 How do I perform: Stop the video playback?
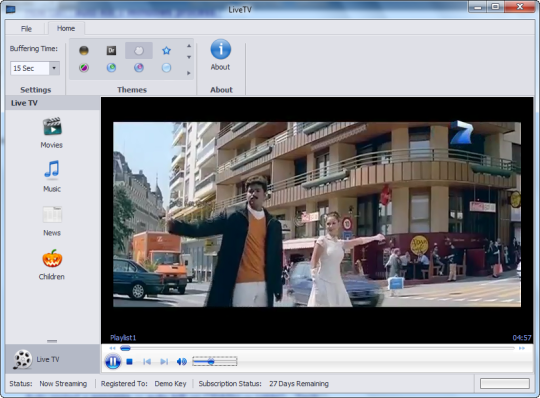tap(129, 362)
